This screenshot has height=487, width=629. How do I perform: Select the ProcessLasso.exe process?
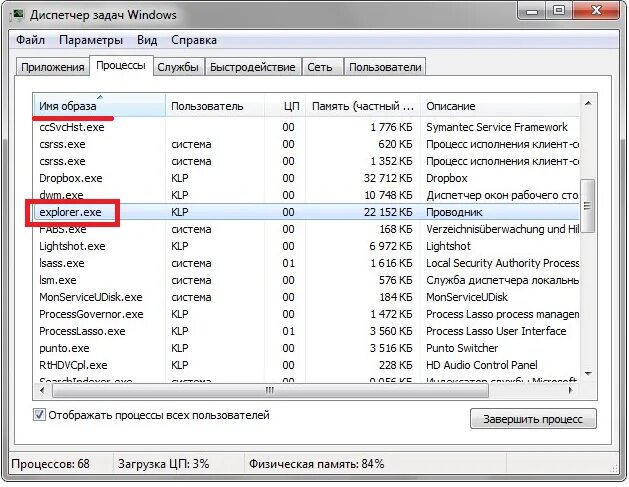[307, 331]
